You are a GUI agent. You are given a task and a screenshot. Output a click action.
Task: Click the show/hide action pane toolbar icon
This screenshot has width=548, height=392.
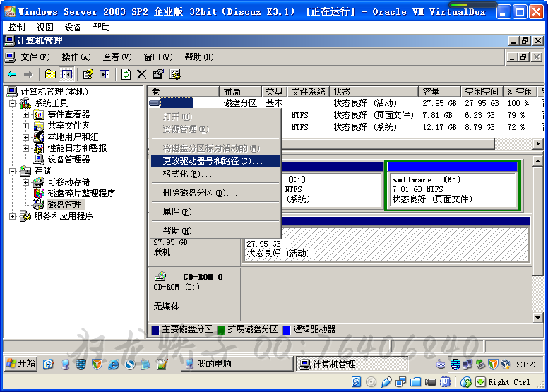105,74
